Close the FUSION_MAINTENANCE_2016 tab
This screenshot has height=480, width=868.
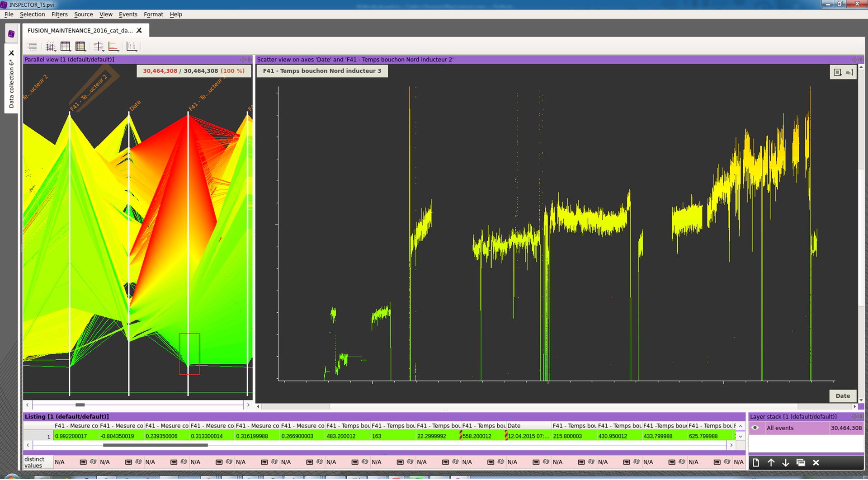point(139,30)
